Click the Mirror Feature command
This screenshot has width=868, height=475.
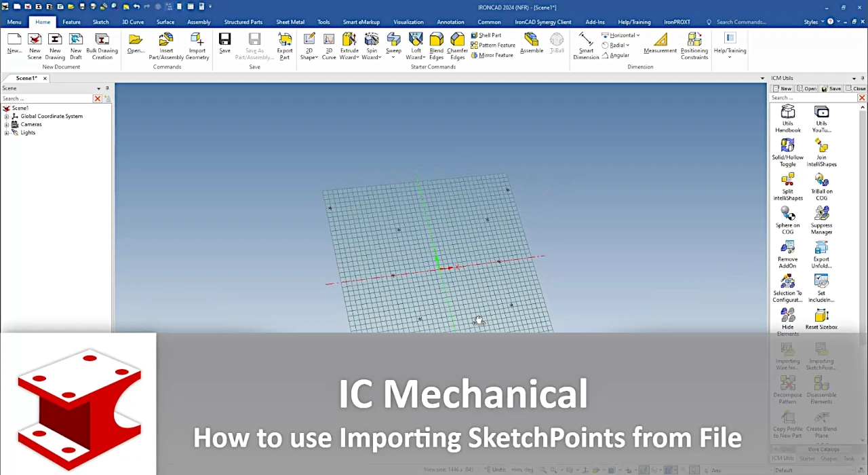(x=492, y=55)
